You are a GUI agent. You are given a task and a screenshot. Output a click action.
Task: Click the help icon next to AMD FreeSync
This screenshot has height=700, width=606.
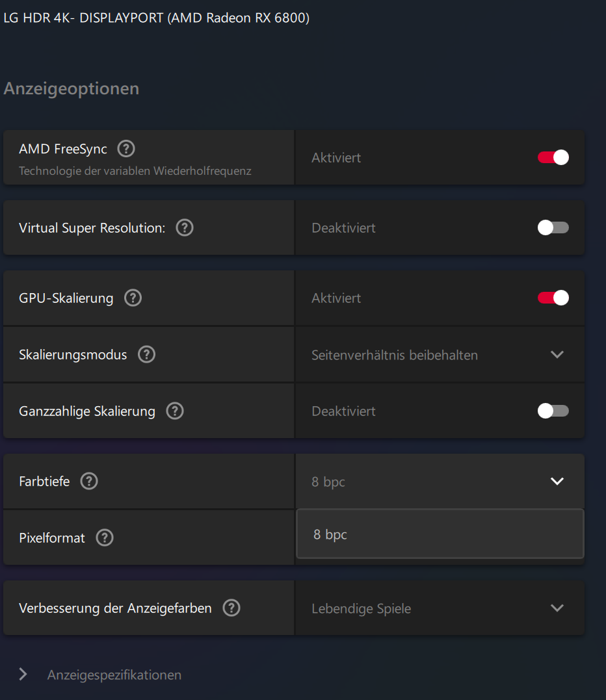[x=126, y=149]
